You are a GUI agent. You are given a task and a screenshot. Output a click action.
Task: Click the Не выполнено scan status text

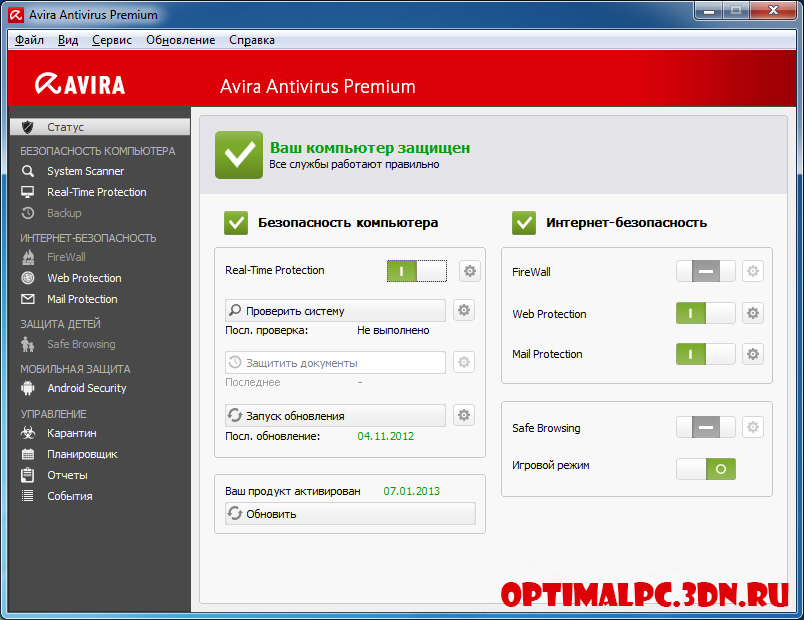[x=393, y=330]
